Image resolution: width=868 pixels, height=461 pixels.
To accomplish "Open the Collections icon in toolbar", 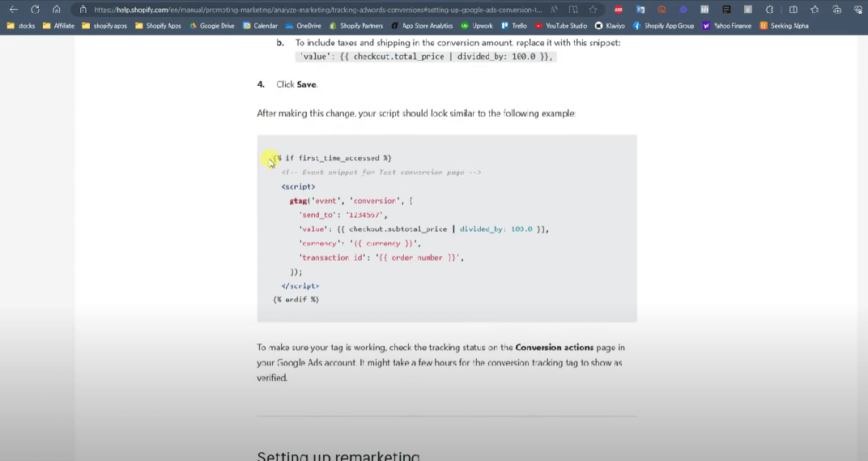I will [x=836, y=10].
